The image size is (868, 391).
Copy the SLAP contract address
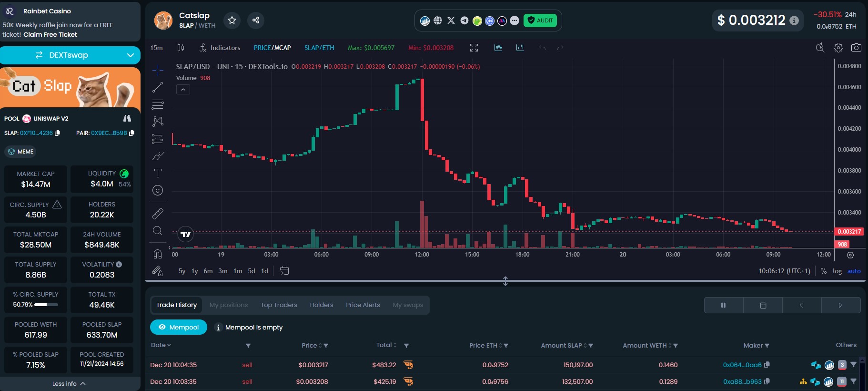point(58,133)
